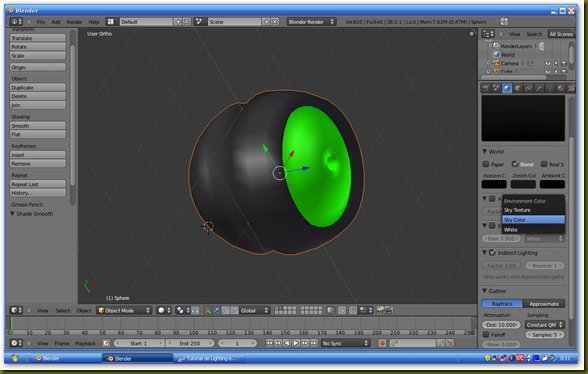Viewport: 588px width, 374px height.
Task: Toggle the Indirect Lighting checkbox
Action: 492,252
